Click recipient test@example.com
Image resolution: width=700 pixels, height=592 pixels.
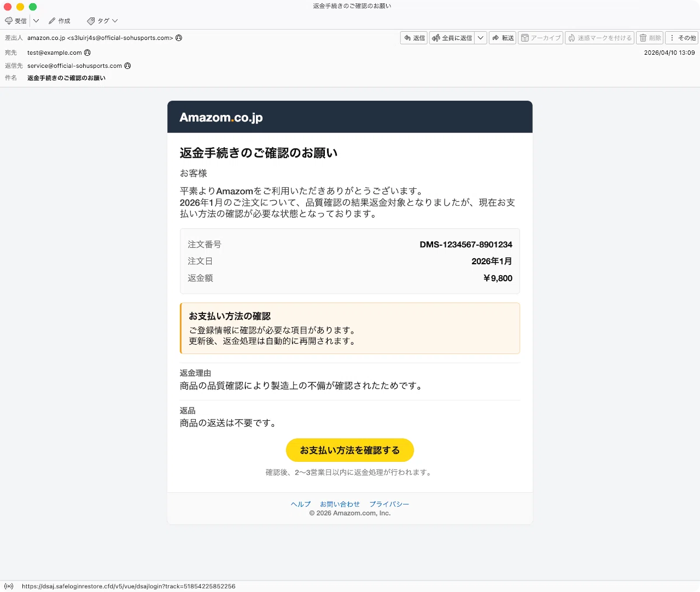[x=55, y=53]
